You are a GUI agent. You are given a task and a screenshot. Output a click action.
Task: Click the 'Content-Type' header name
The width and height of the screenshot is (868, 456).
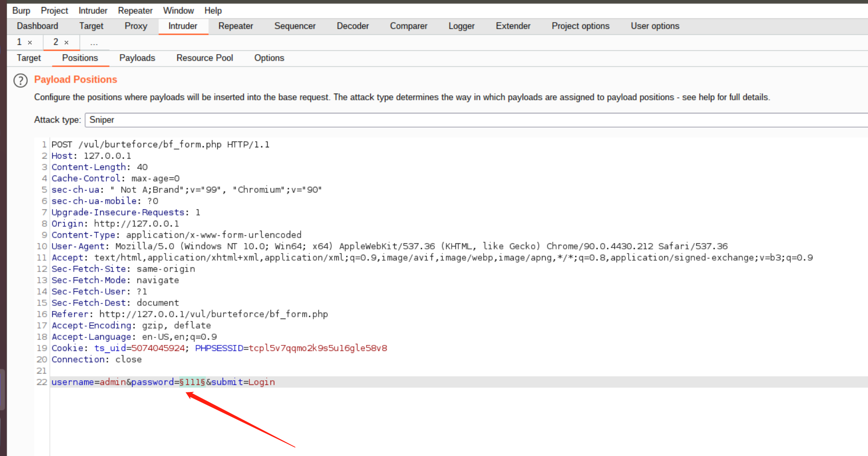coord(83,235)
